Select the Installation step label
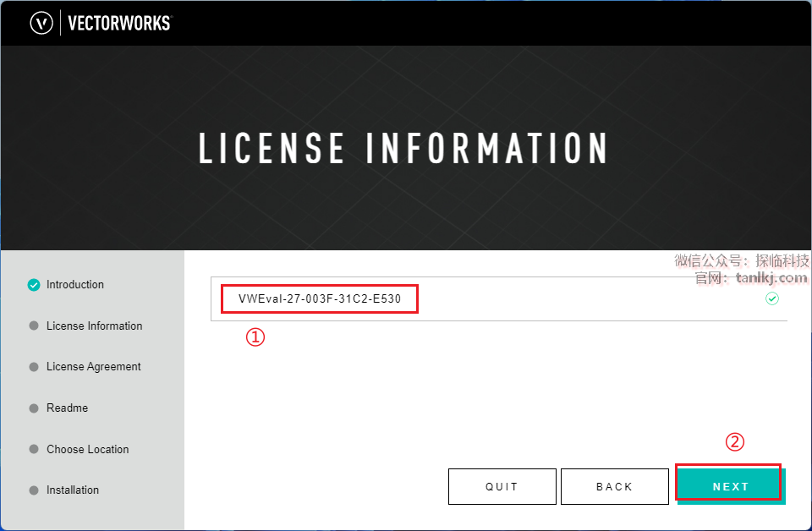 (x=73, y=490)
